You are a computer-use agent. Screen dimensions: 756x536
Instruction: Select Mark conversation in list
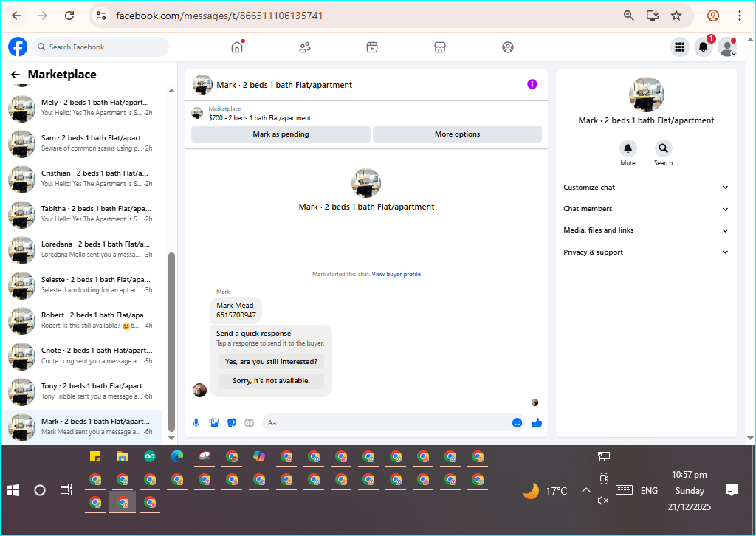[83, 427]
